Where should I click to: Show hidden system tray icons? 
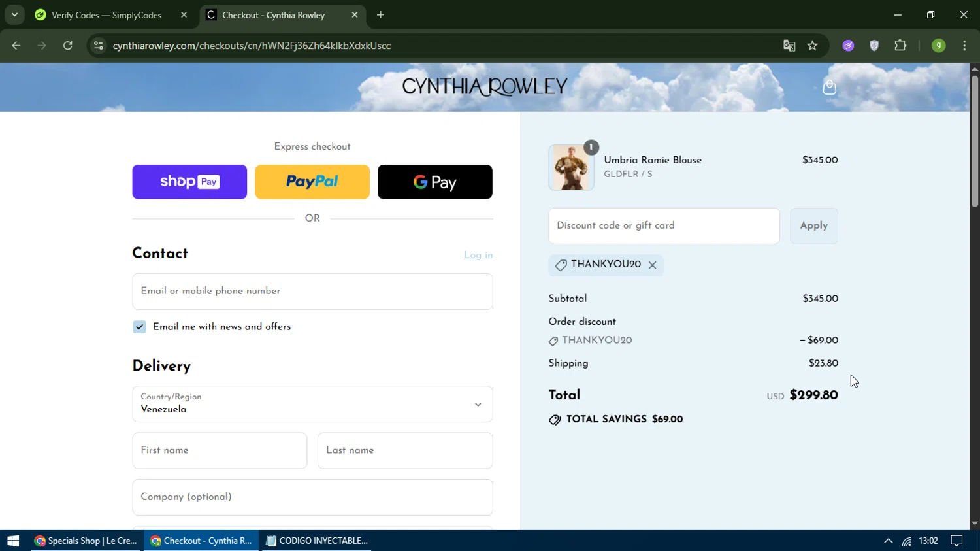(x=888, y=541)
